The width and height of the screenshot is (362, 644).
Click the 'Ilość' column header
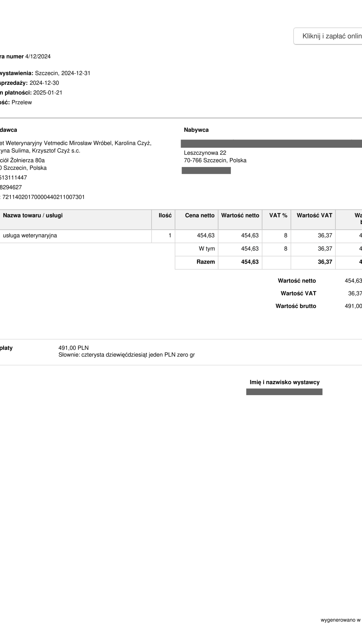point(165,215)
